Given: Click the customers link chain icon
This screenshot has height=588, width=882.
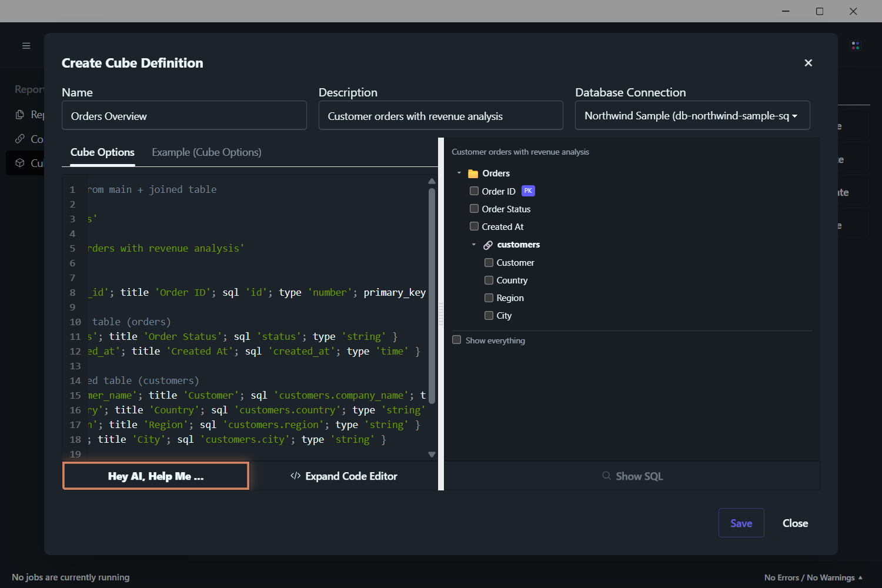Looking at the screenshot, I should click(x=488, y=245).
